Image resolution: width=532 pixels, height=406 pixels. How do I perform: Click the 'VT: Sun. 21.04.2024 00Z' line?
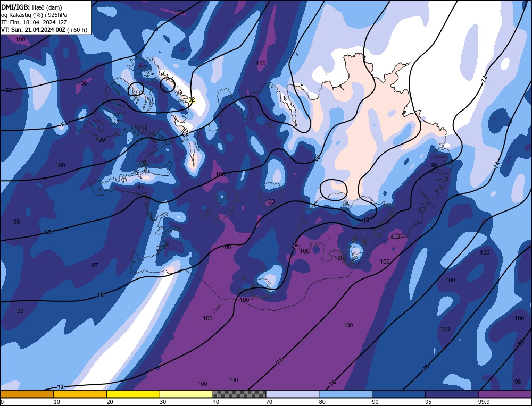[33, 30]
